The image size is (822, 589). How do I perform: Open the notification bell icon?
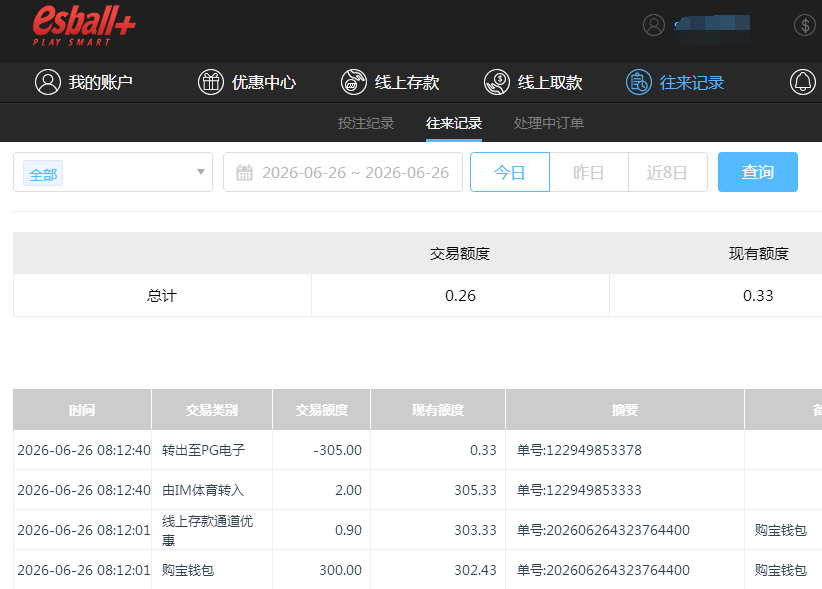tap(803, 82)
